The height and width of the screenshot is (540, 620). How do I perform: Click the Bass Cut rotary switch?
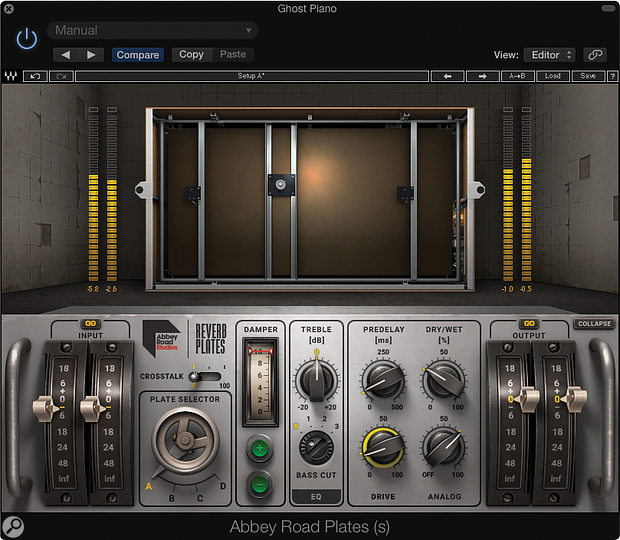316,448
